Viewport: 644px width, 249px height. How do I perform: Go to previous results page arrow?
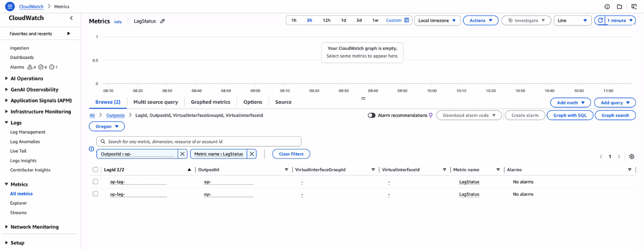(601, 157)
